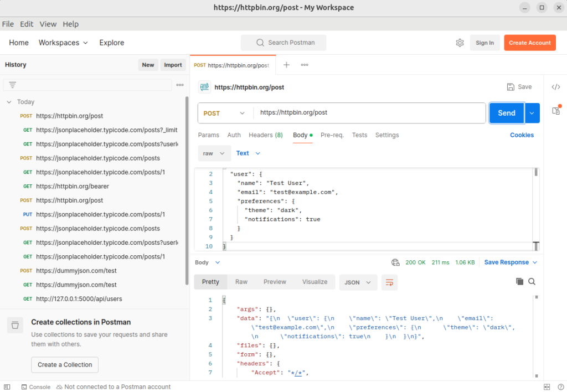Viewport: 567px width, 392px height.
Task: Open the response Body dropdown
Action: point(208,262)
